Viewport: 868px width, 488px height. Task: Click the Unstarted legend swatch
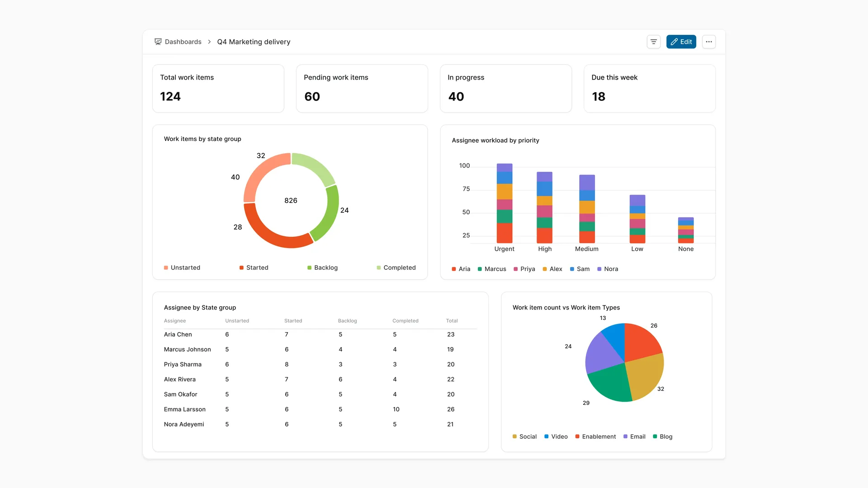(166, 268)
